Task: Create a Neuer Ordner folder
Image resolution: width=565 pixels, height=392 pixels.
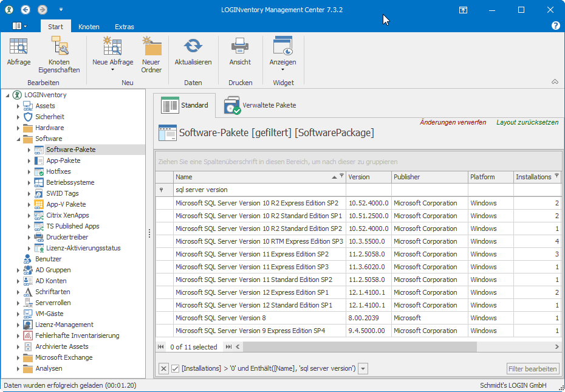Action: pos(151,55)
